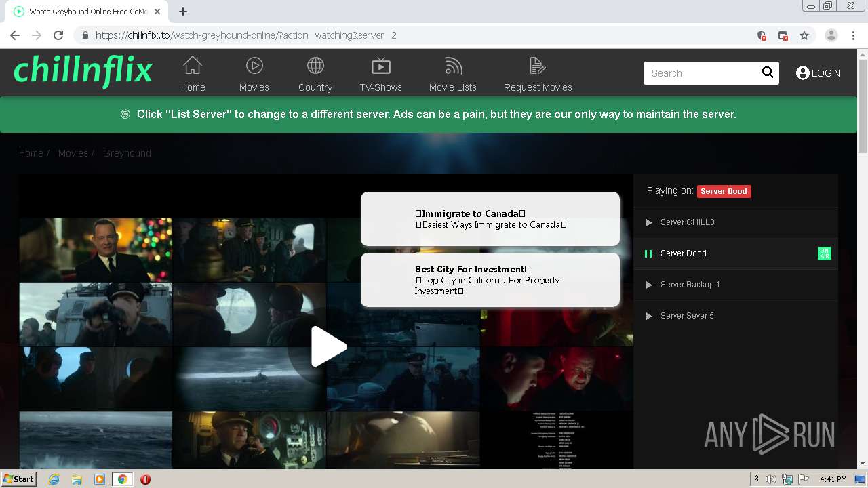Click the green ON AIR badge
The width and height of the screenshot is (868, 488).
tap(825, 253)
